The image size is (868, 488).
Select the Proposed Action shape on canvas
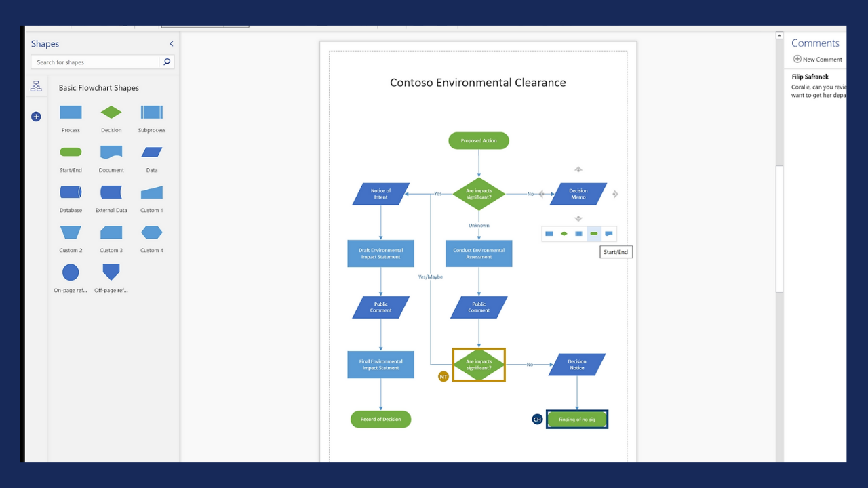point(479,141)
